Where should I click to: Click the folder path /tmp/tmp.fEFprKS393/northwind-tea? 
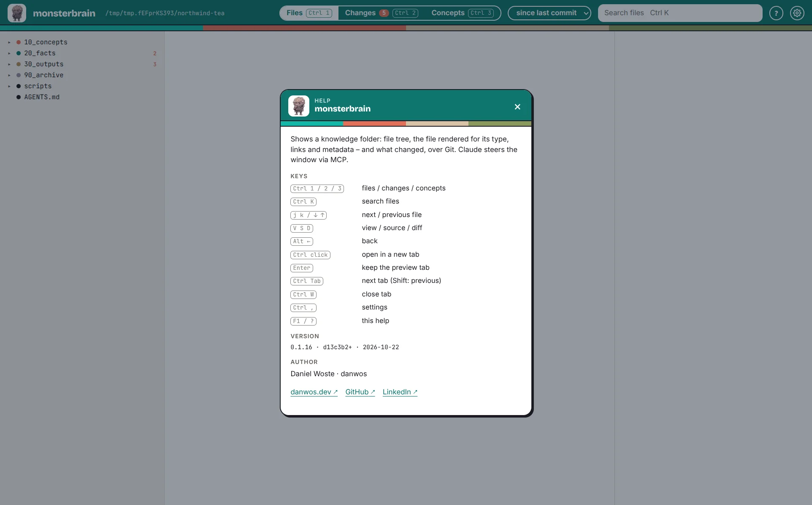click(165, 13)
